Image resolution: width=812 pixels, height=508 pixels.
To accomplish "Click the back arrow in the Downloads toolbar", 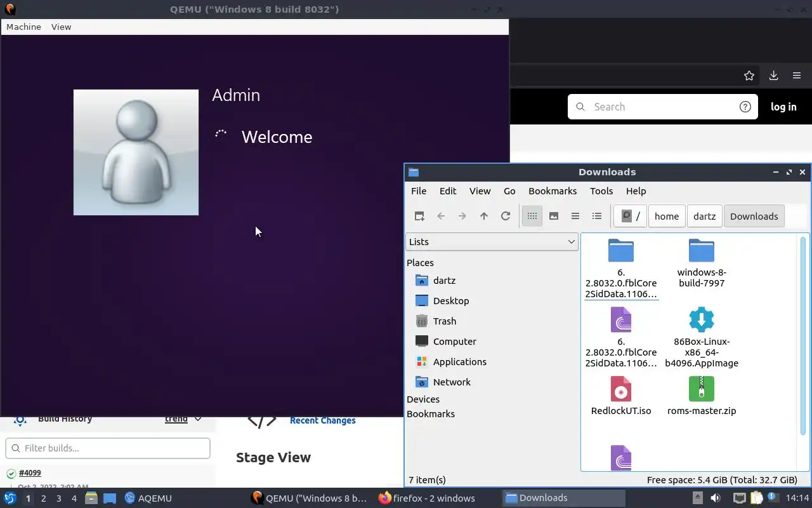I will (x=441, y=216).
